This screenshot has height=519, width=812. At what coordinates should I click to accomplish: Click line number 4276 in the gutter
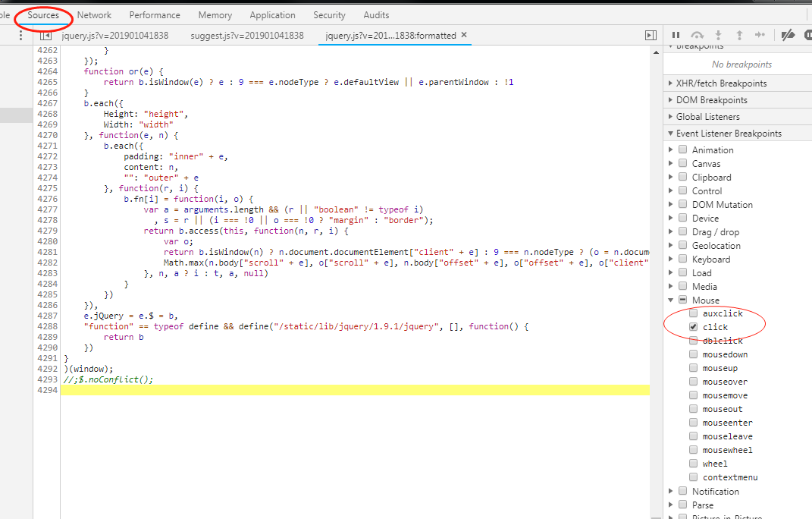coord(46,199)
